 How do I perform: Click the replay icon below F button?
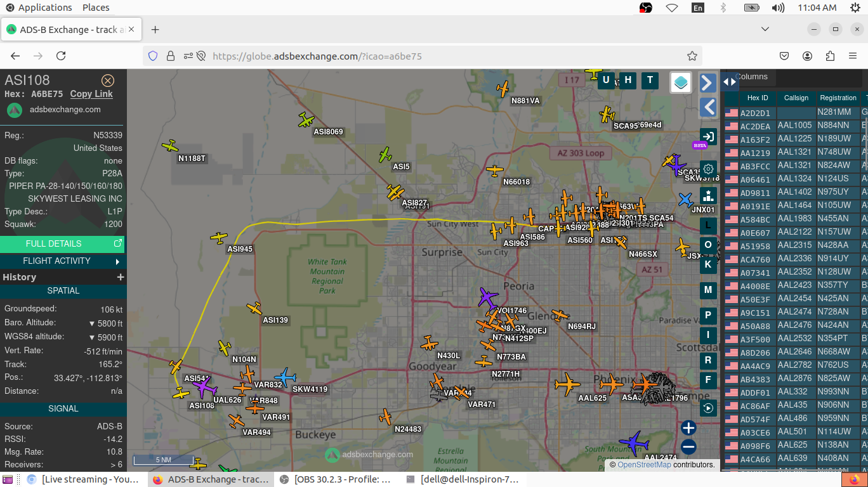pyautogui.click(x=708, y=408)
